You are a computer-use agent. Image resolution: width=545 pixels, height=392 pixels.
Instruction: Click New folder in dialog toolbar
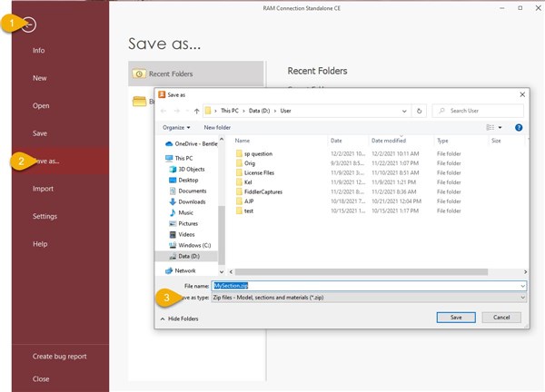point(217,127)
